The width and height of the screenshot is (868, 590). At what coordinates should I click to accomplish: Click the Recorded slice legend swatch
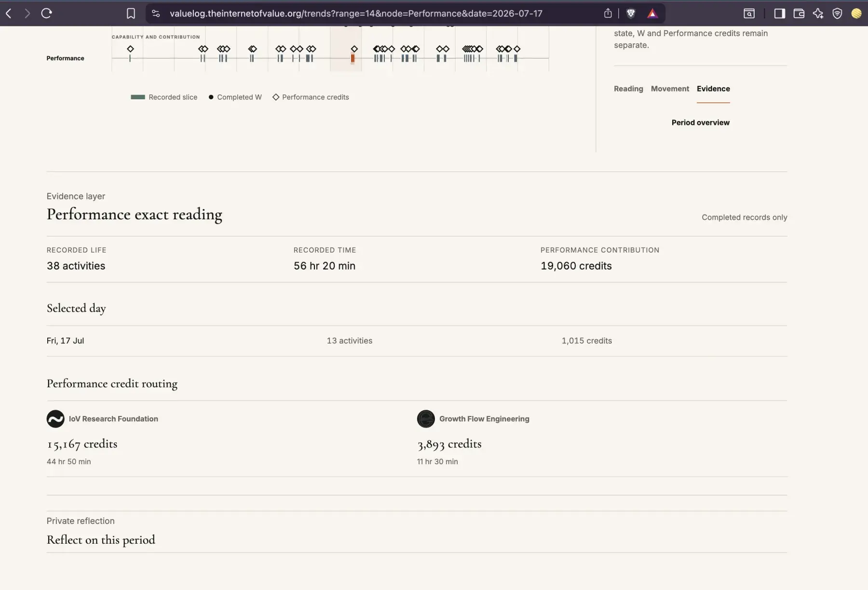click(138, 97)
